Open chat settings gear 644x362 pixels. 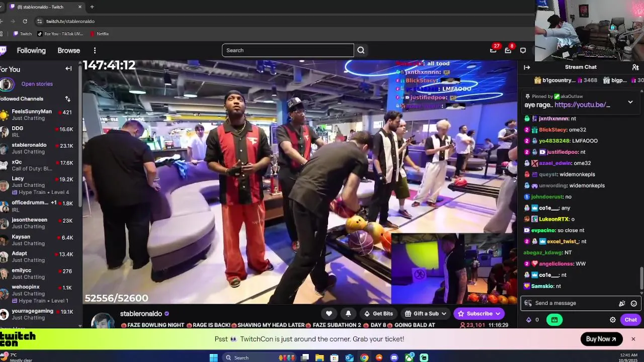click(613, 320)
